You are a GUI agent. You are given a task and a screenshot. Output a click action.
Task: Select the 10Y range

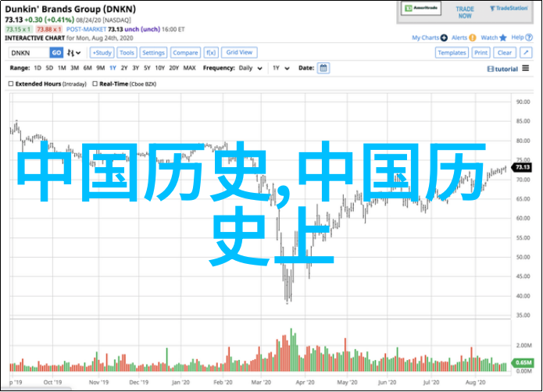(x=159, y=68)
